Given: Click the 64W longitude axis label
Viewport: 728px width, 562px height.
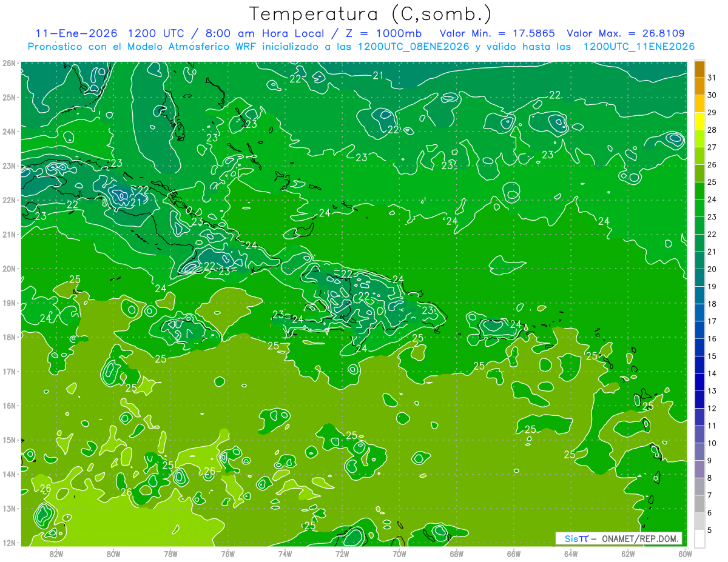Looking at the screenshot, I should (571, 554).
